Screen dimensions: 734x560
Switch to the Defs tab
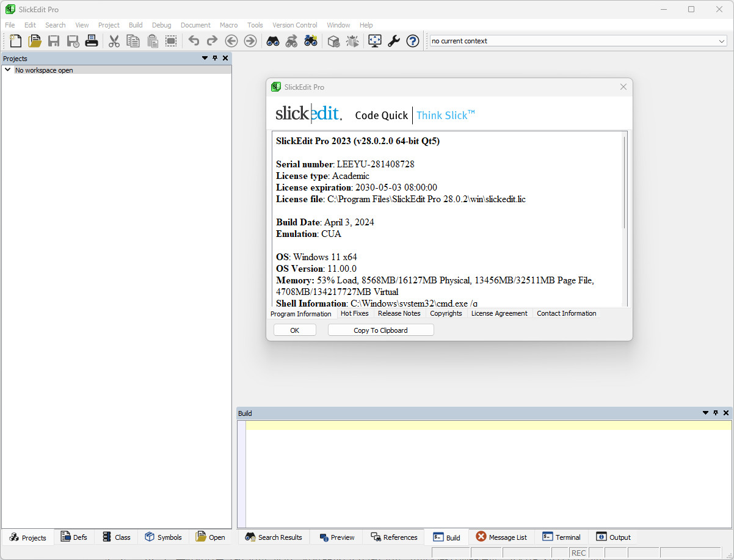pos(74,537)
